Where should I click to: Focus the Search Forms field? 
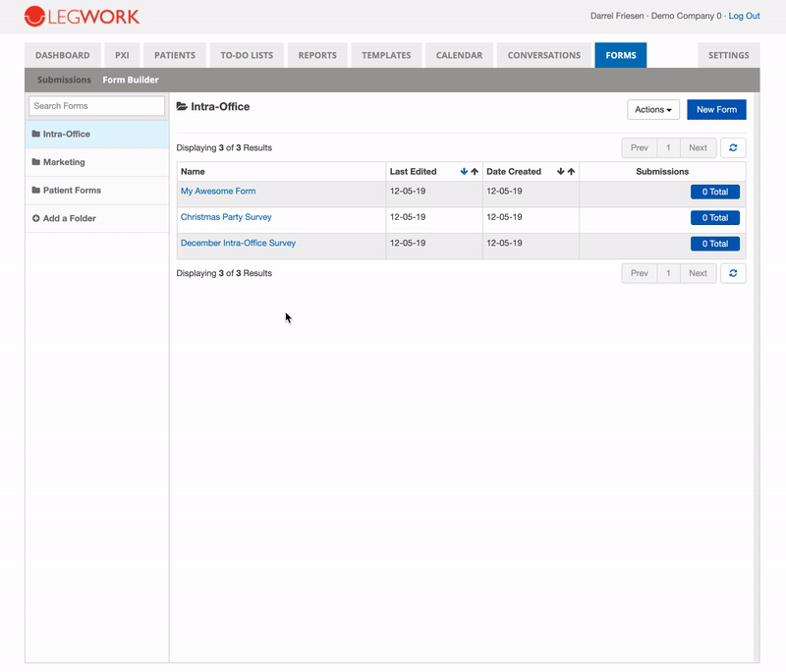[96, 106]
